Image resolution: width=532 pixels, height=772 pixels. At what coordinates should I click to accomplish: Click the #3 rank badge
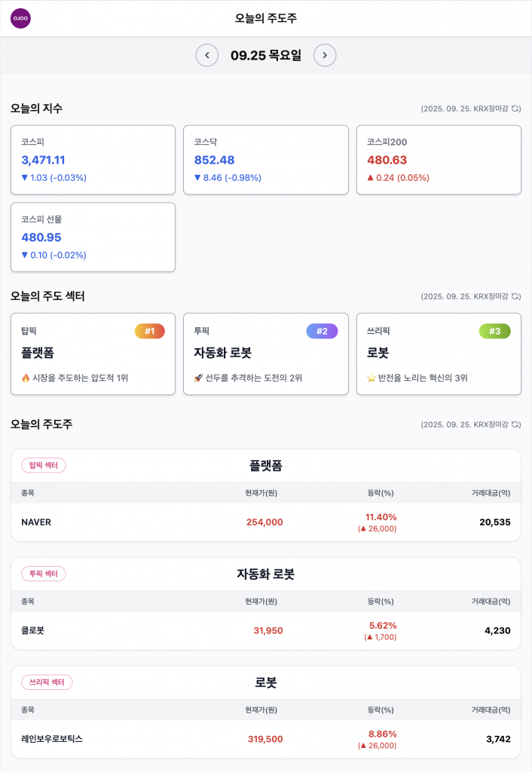pos(494,331)
